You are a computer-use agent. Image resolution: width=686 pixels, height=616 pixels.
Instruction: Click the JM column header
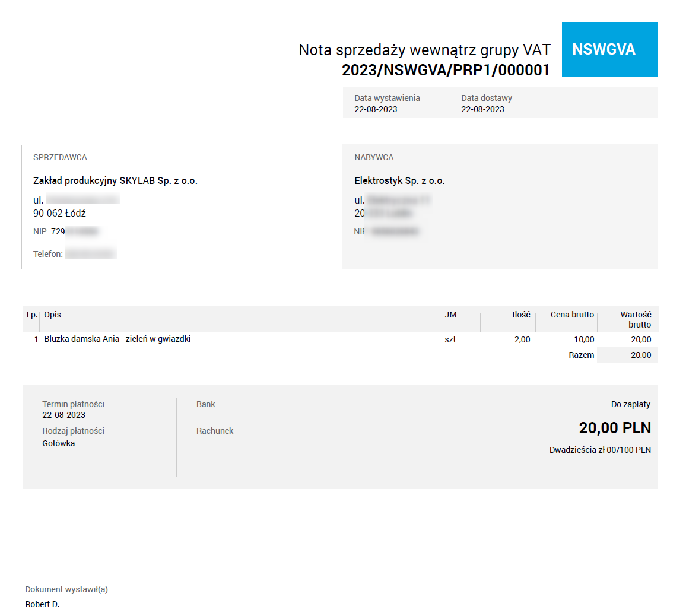pyautogui.click(x=451, y=315)
